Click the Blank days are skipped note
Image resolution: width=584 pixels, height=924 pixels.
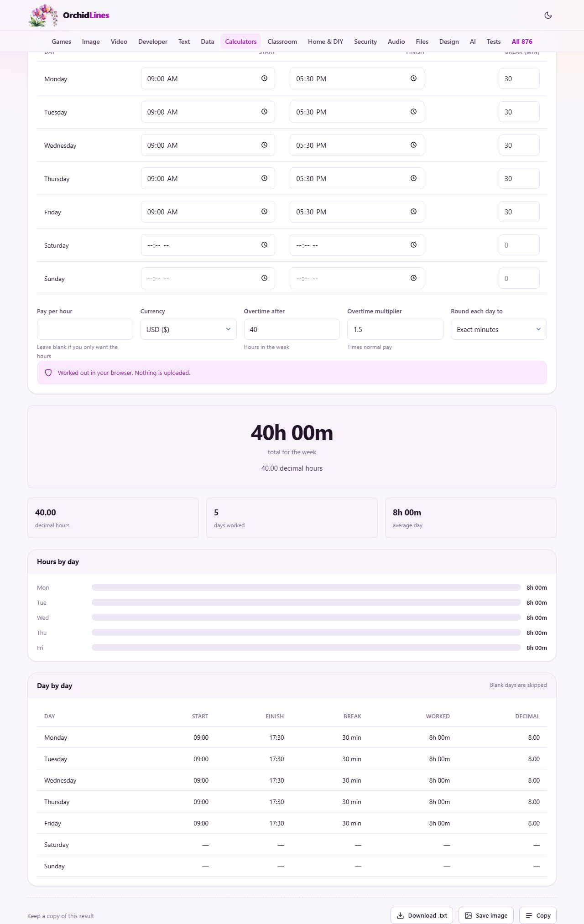(518, 685)
